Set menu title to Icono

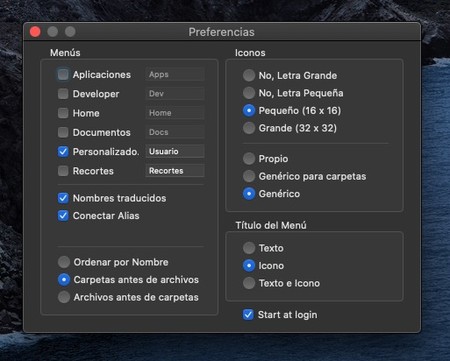[x=249, y=266]
